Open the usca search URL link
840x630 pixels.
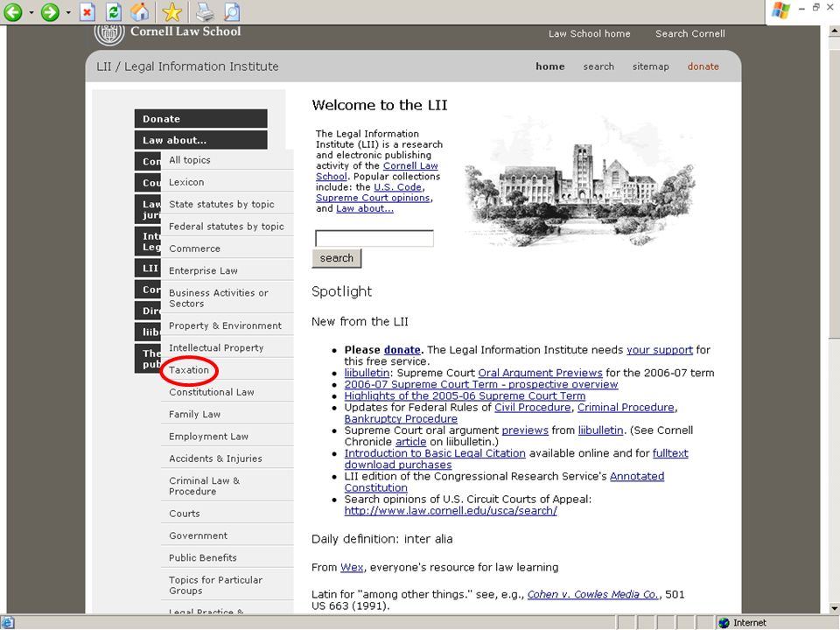pos(451,510)
